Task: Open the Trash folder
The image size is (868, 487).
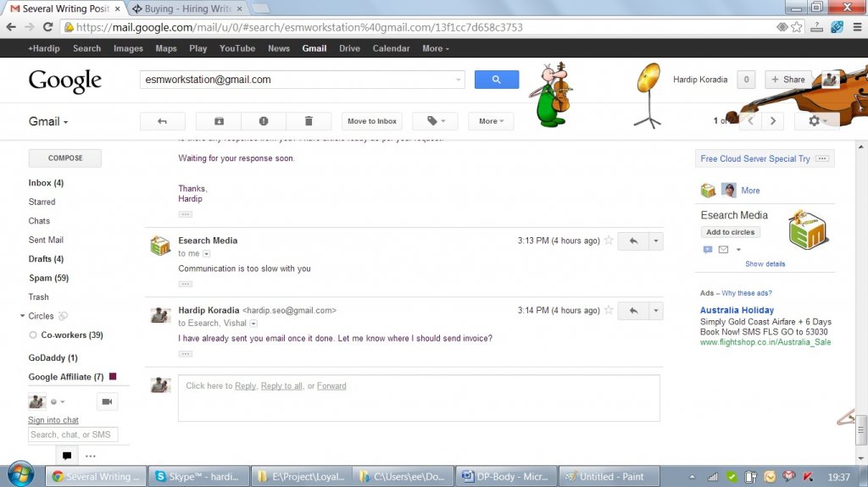Action: [x=39, y=296]
